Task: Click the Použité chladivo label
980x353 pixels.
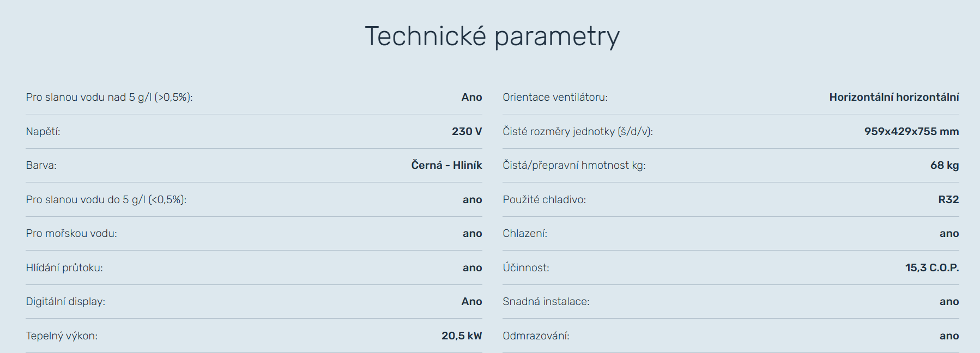Action: [544, 200]
